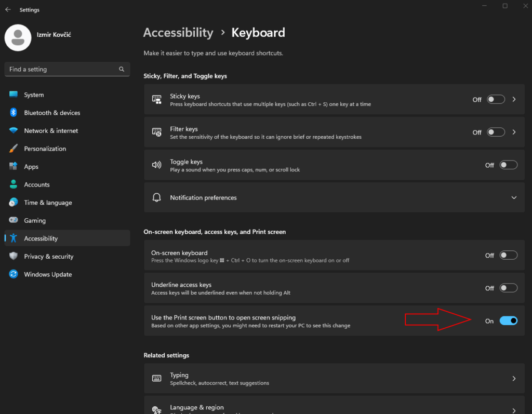Click the Personalization paintbrush icon
The image size is (532, 414).
pos(14,149)
